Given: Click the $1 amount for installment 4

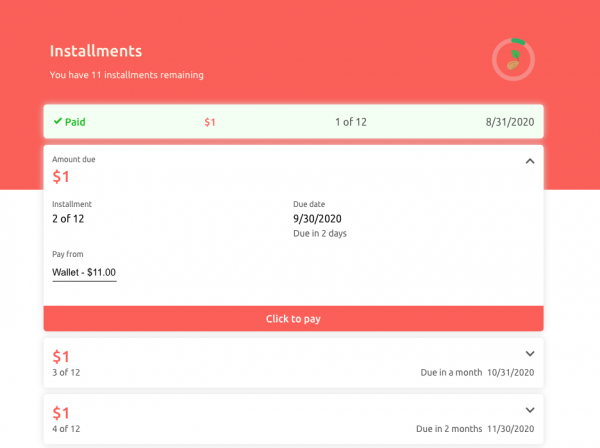Looking at the screenshot, I should click(x=61, y=413).
